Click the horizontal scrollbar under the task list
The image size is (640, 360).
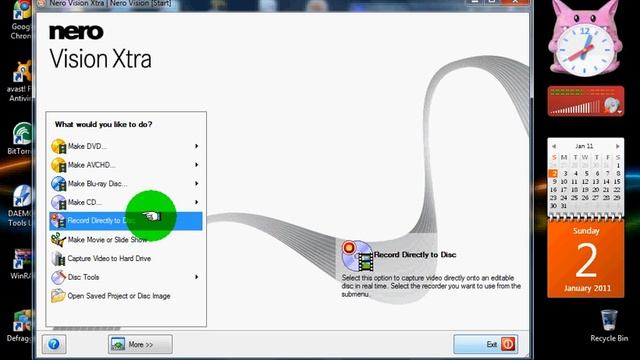87,328
